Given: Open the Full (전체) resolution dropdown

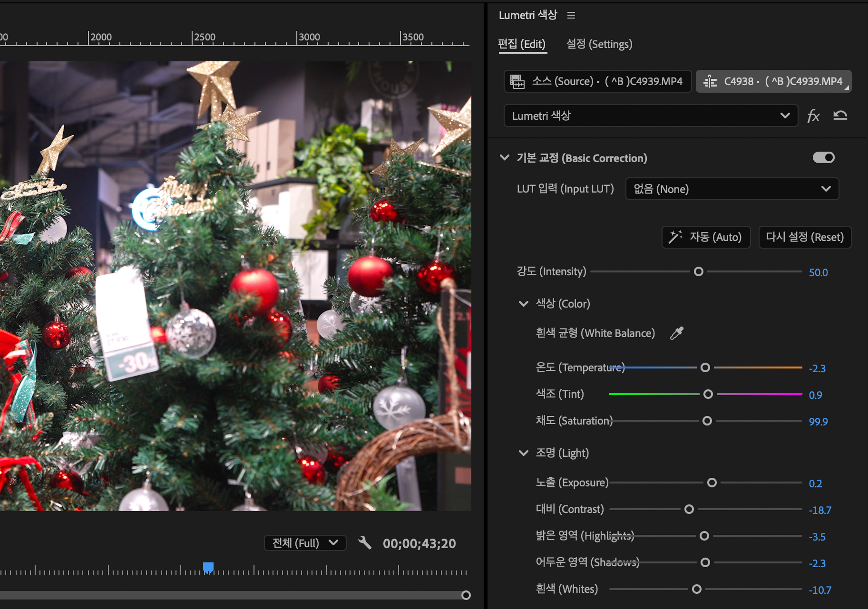Looking at the screenshot, I should click(305, 543).
